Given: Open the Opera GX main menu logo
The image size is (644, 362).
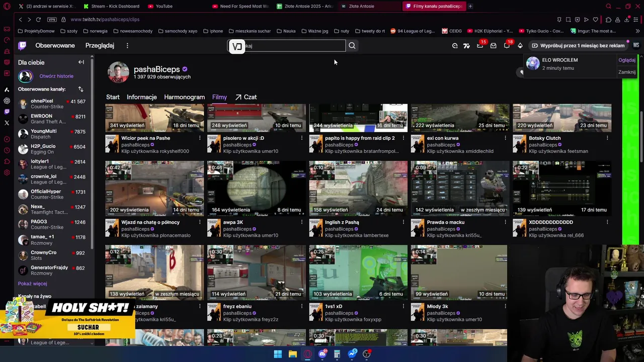Looking at the screenshot, I should pyautogui.click(x=7, y=6).
